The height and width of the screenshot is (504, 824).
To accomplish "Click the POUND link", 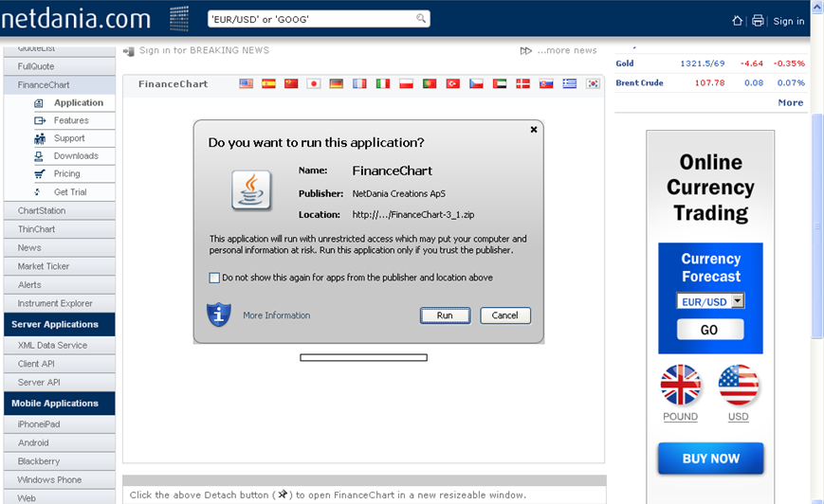I will (x=681, y=416).
